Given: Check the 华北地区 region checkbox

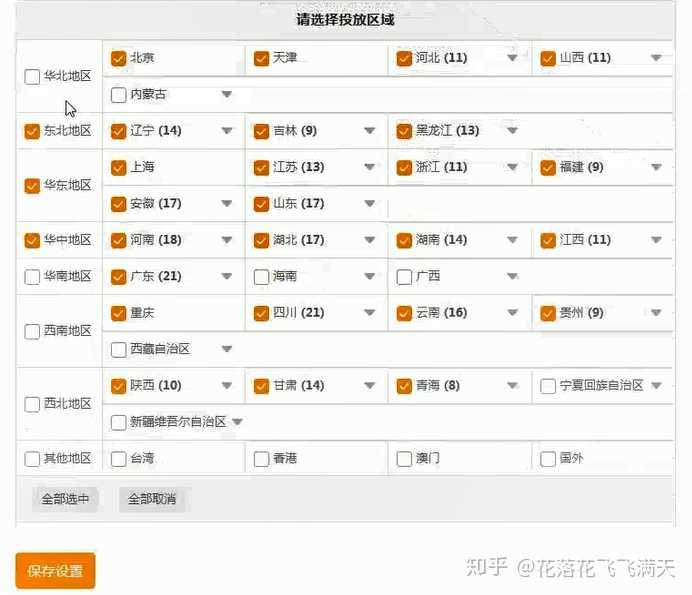Looking at the screenshot, I should [x=32, y=76].
